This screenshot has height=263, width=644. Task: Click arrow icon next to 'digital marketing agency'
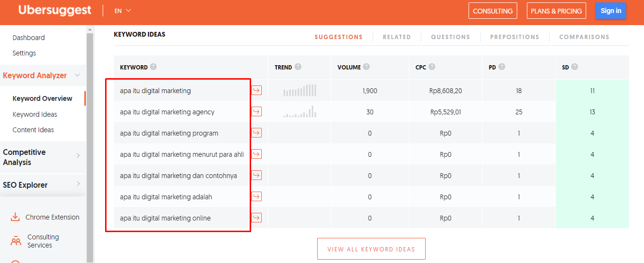[x=256, y=111]
